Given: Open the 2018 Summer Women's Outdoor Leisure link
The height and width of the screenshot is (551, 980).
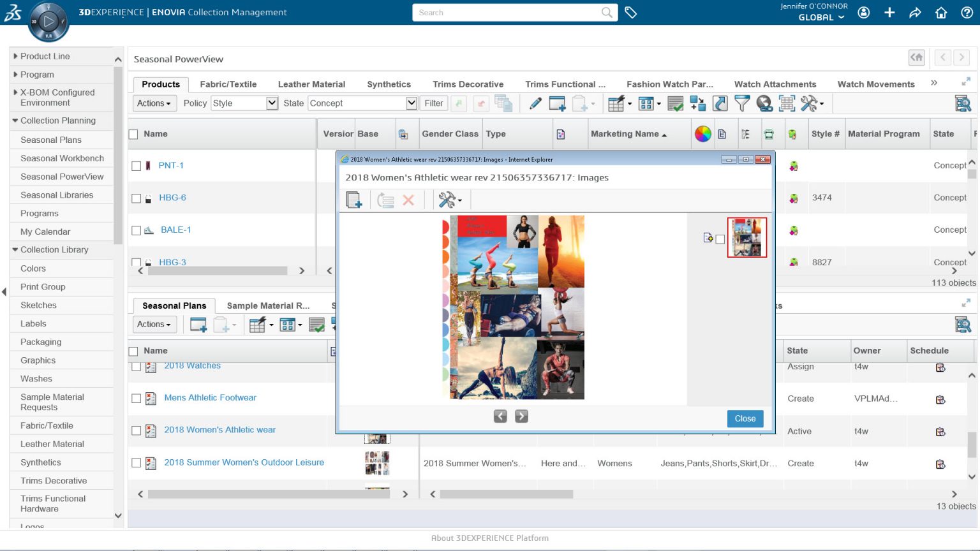Looking at the screenshot, I should pyautogui.click(x=244, y=462).
